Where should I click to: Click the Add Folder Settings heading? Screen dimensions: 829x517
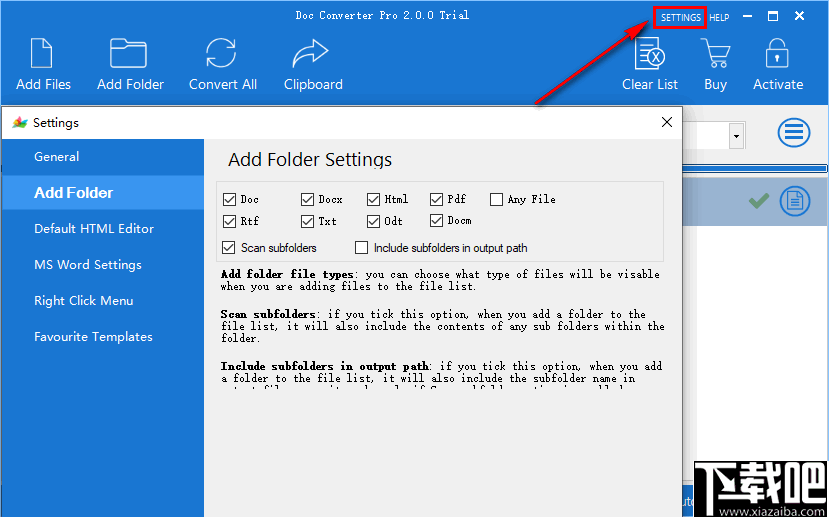pos(310,160)
